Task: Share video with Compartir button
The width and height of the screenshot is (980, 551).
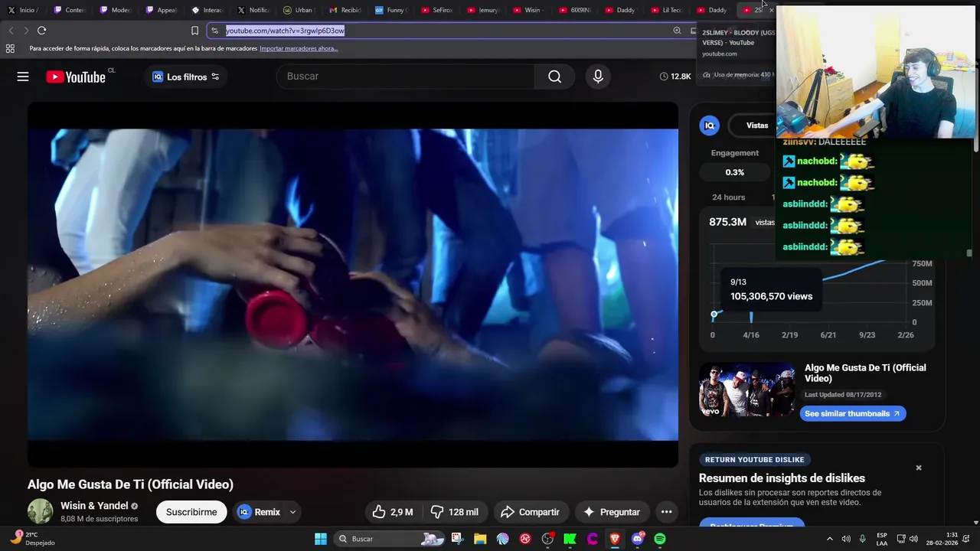Action: [x=530, y=512]
